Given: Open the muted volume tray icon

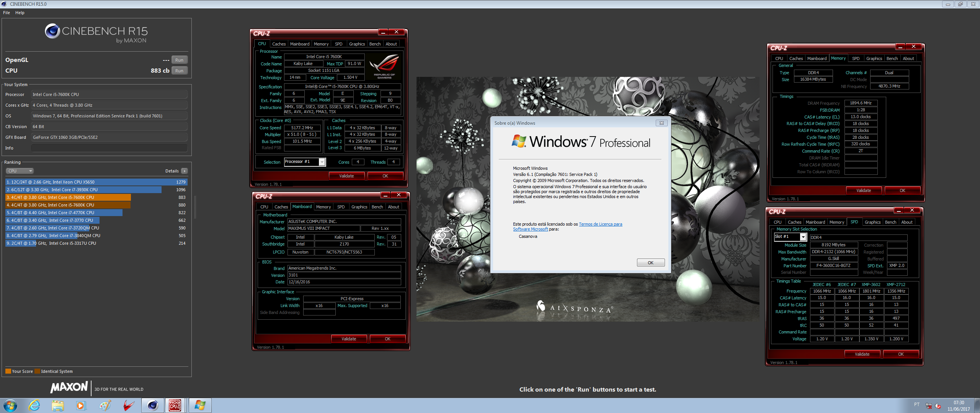Looking at the screenshot, I should [938, 406].
